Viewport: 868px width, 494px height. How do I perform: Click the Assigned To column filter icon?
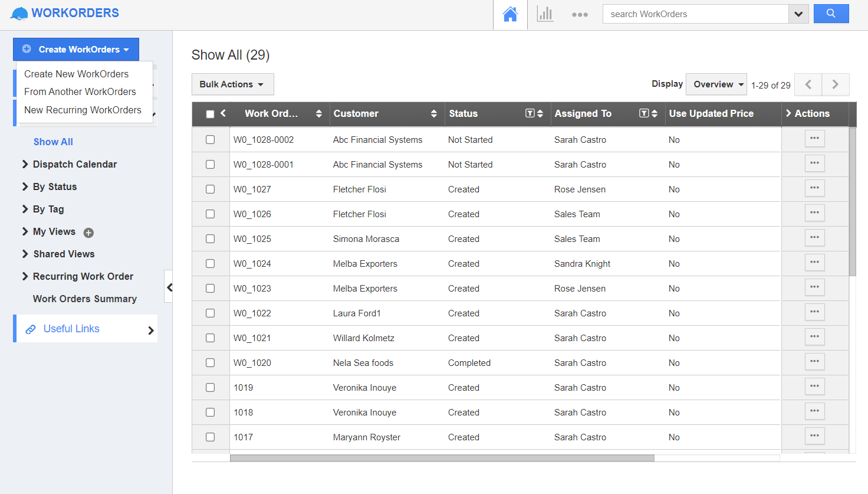click(644, 113)
